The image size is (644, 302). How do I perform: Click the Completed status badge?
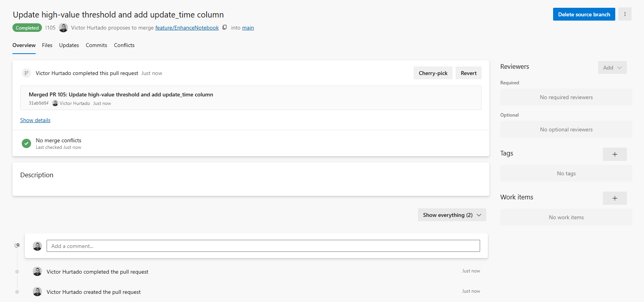point(27,28)
